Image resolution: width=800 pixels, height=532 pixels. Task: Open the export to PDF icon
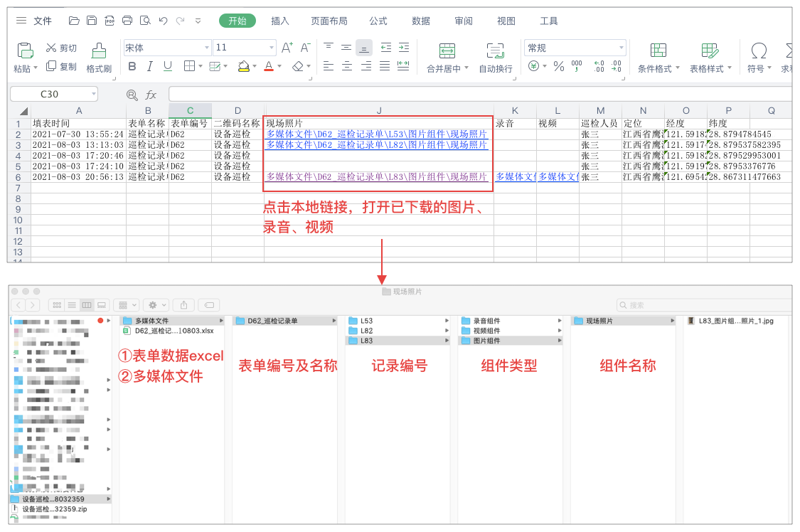110,21
